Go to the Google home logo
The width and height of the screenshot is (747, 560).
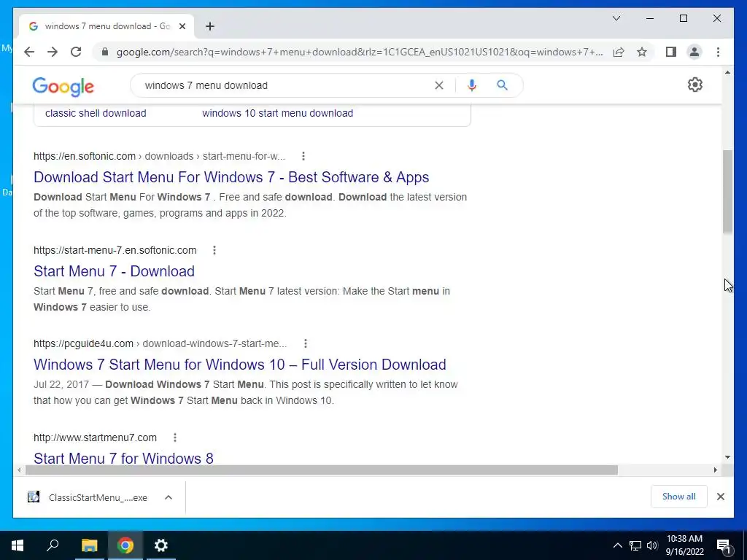(x=63, y=86)
